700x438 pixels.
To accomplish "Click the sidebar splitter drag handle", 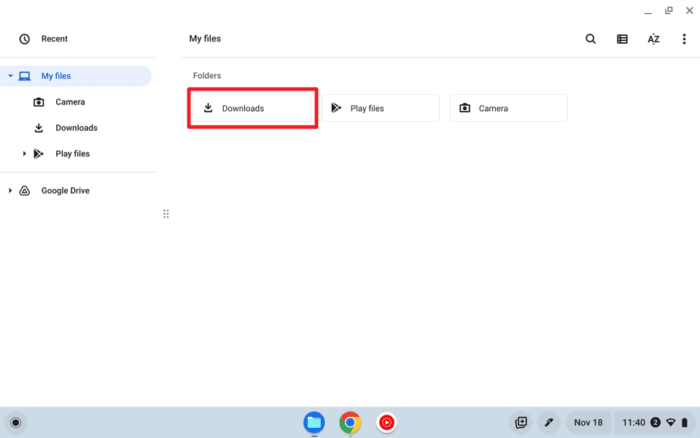I will point(166,214).
